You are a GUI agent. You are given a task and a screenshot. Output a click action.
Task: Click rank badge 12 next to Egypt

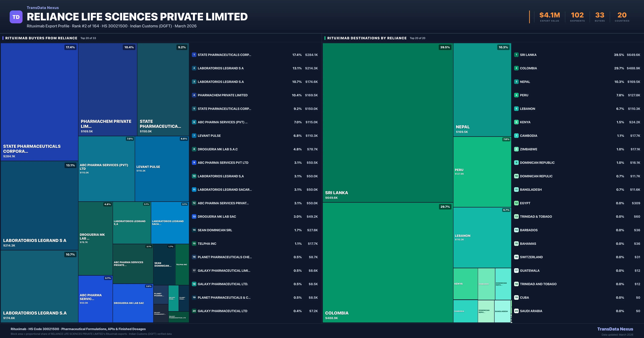point(516,203)
